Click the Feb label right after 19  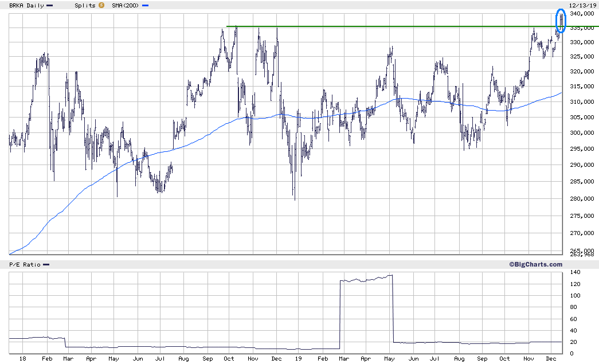pos(323,359)
